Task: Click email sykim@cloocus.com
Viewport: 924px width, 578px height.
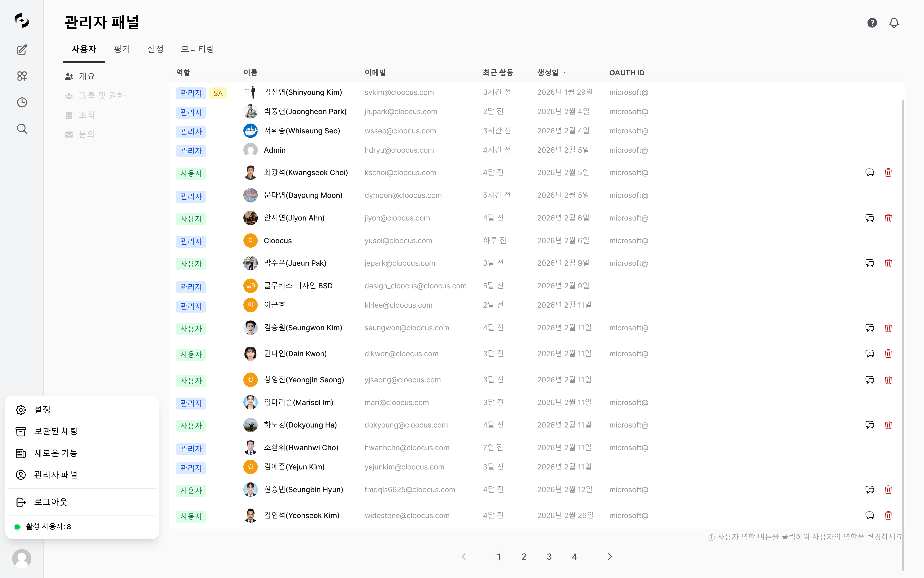Action: pos(399,92)
